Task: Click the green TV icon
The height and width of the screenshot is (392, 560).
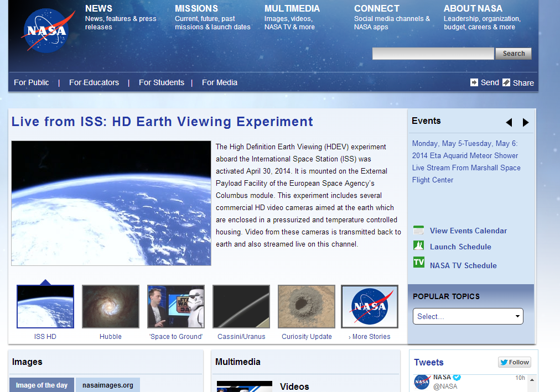Action: pyautogui.click(x=418, y=262)
